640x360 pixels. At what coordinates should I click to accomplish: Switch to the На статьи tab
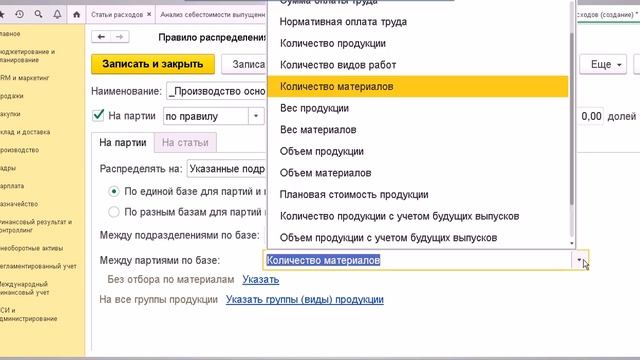185,142
